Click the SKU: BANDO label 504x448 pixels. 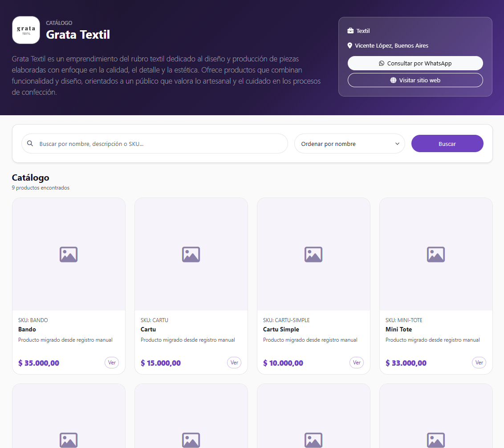pos(33,320)
